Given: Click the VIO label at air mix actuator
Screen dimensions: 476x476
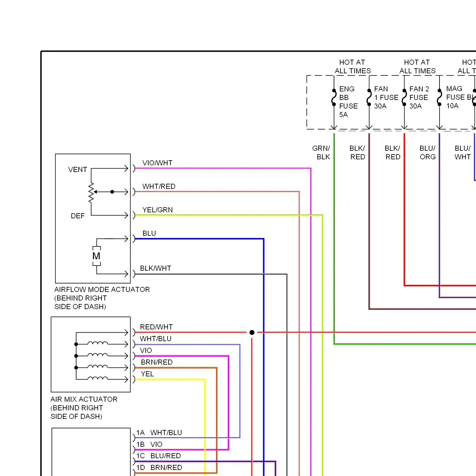Looking at the screenshot, I should point(146,350).
